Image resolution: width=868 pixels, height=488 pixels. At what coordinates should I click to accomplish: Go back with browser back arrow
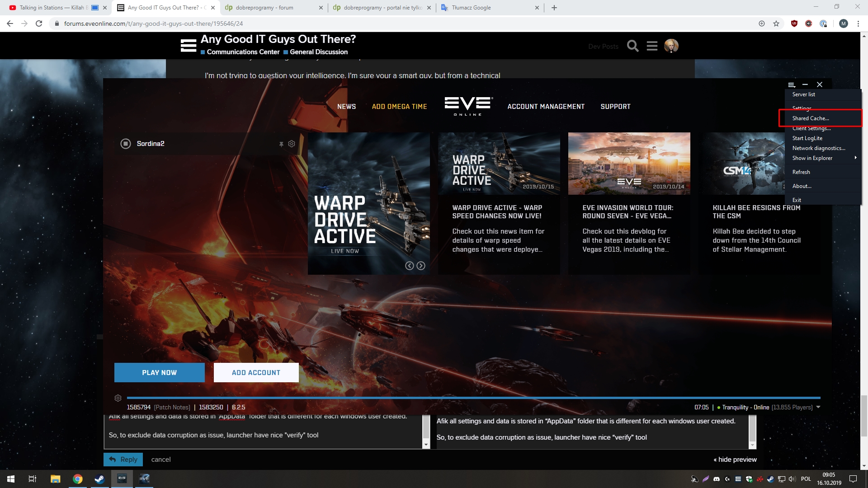pyautogui.click(x=10, y=23)
